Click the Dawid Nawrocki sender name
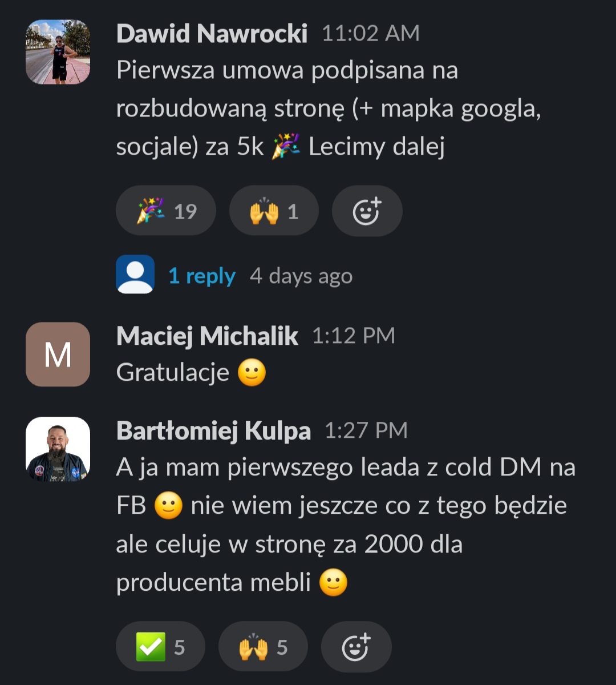The width and height of the screenshot is (616, 685). click(212, 34)
